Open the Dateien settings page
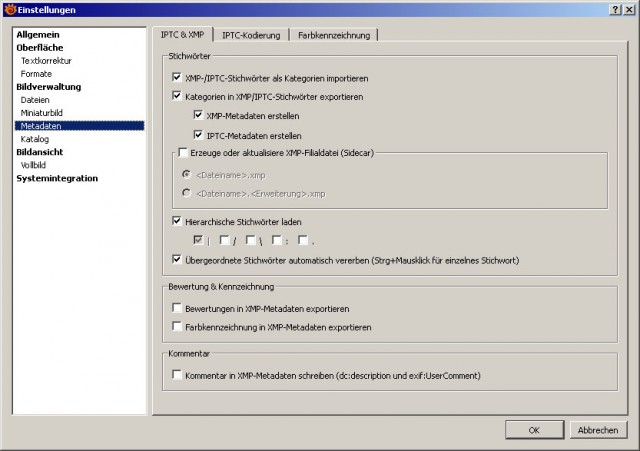The height and width of the screenshot is (451, 640). 35,100
